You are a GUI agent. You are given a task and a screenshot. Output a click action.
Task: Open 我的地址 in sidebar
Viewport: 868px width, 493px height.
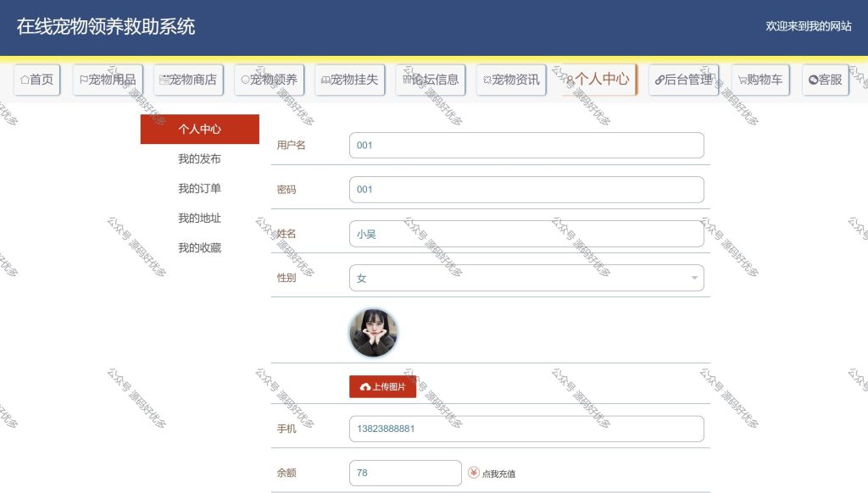pos(200,218)
